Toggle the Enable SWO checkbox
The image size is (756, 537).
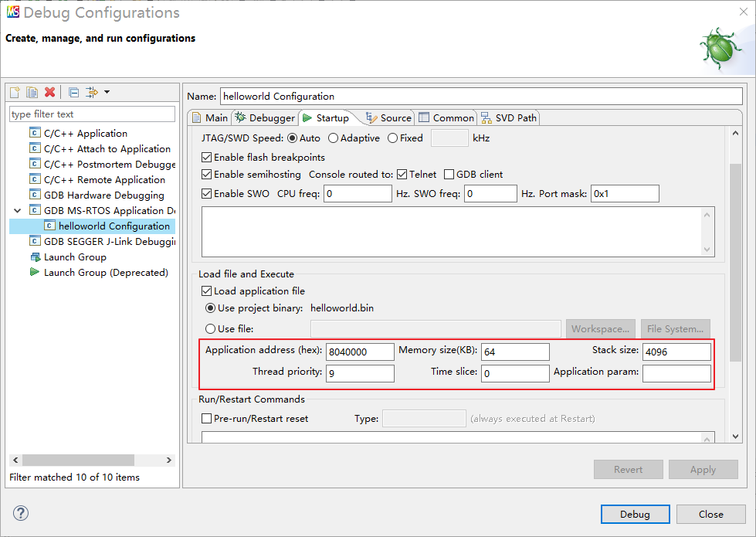(x=207, y=193)
